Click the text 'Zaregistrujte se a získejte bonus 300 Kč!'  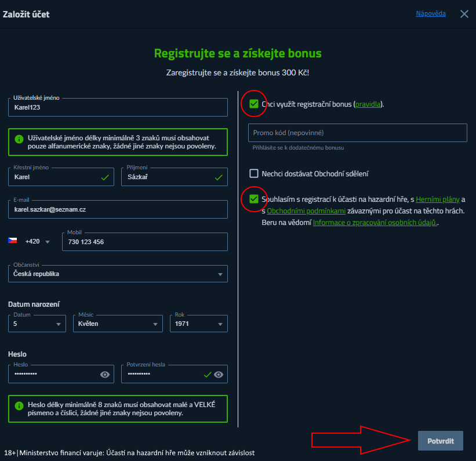[x=238, y=72]
